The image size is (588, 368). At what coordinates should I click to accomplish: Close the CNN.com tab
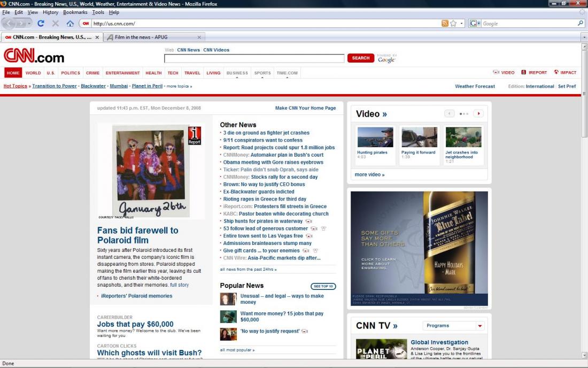[97, 37]
